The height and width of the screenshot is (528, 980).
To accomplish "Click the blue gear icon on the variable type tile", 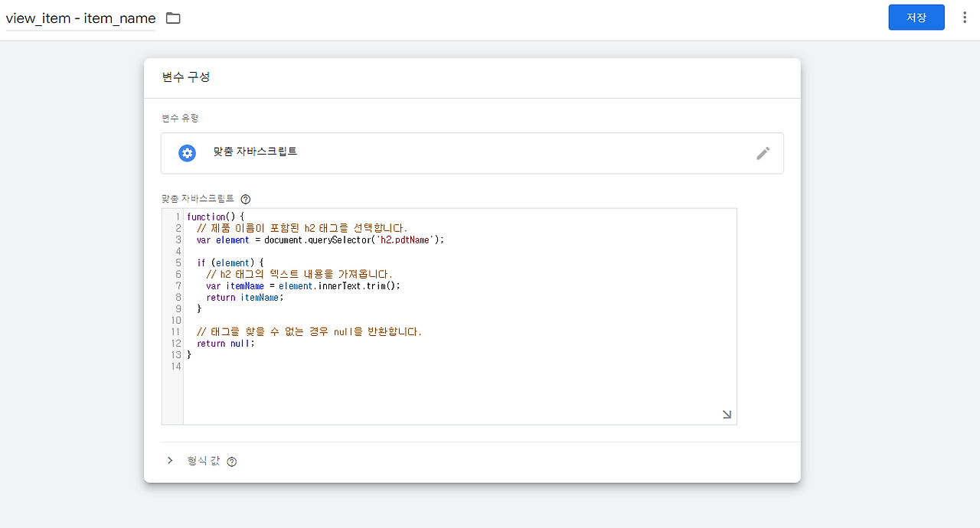I will tap(187, 153).
